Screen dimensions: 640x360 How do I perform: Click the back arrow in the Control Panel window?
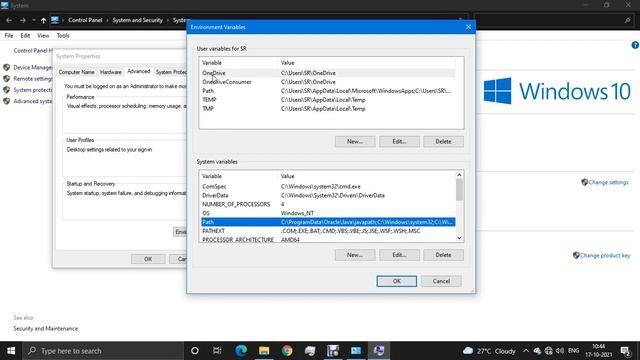point(9,20)
